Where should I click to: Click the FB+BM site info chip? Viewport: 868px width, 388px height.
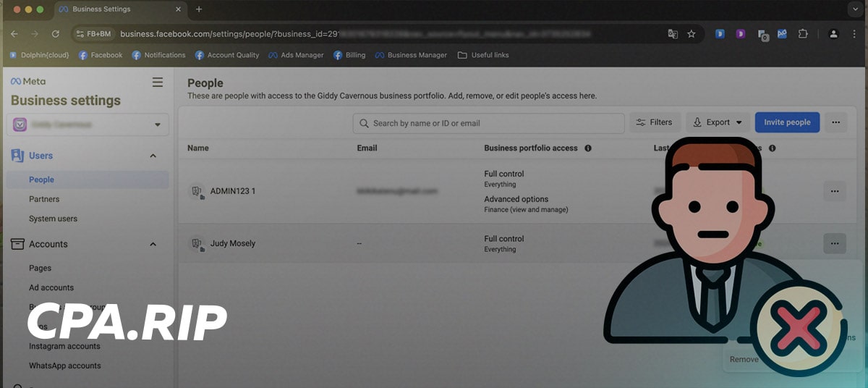click(x=95, y=34)
